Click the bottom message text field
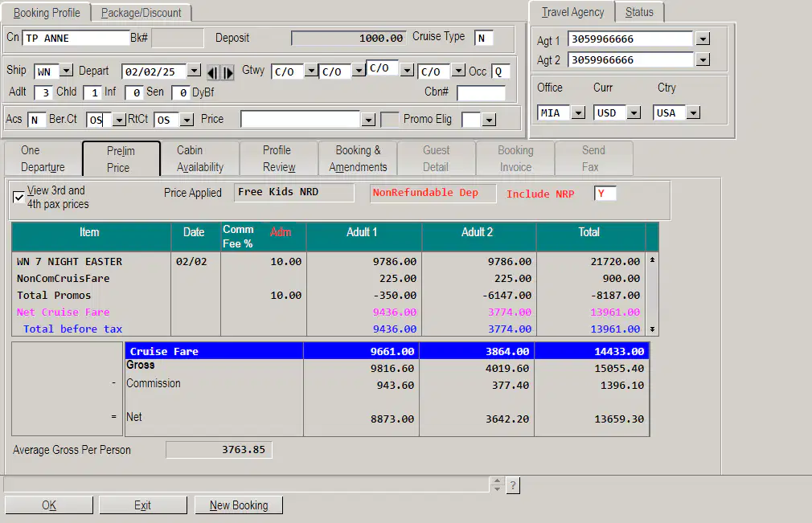 pos(247,484)
